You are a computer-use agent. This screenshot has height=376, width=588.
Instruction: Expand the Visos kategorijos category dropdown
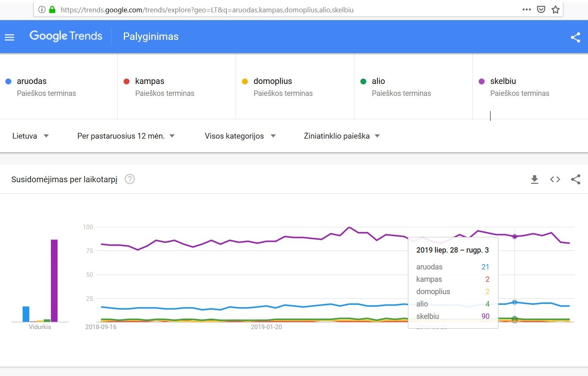240,136
